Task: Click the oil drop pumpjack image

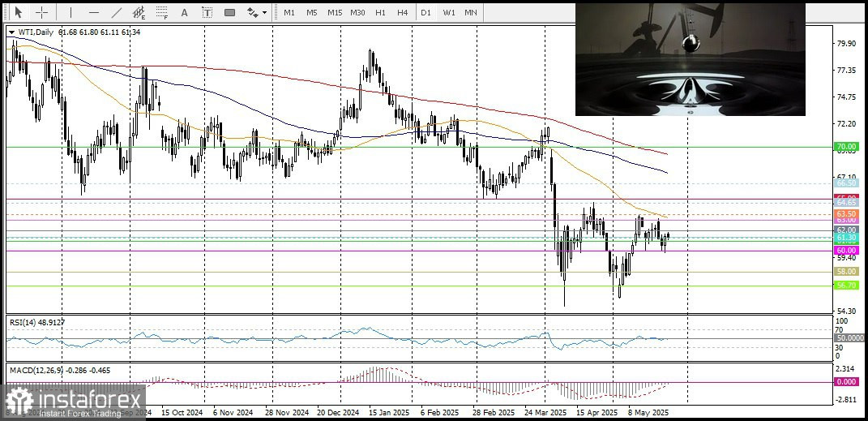Action: click(691, 59)
